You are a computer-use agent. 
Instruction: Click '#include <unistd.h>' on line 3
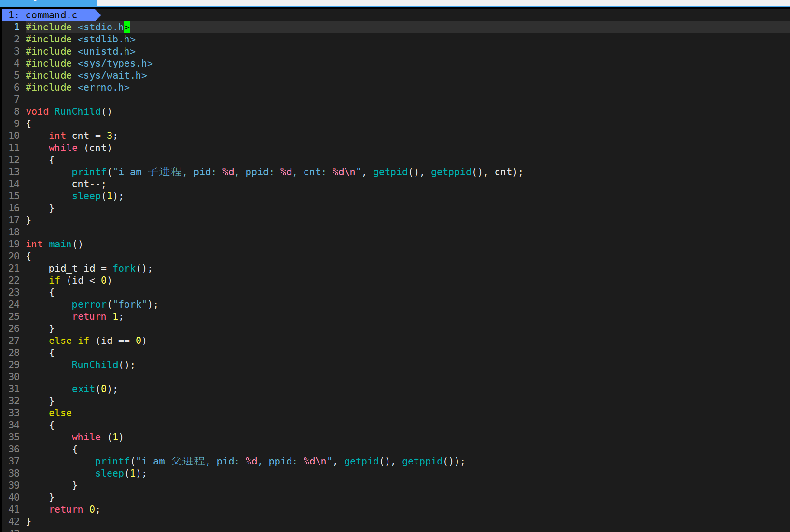click(81, 51)
